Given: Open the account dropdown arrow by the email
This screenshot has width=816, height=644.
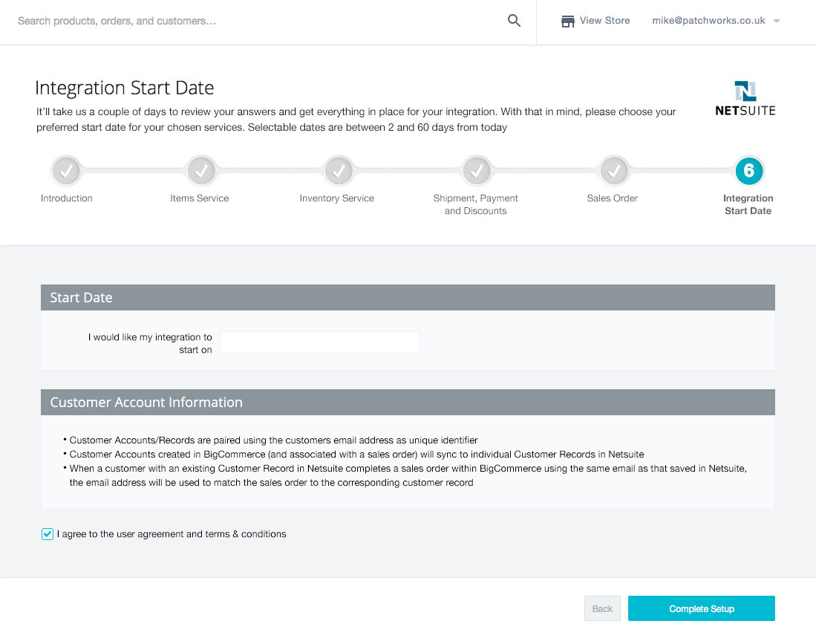Looking at the screenshot, I should 777,22.
